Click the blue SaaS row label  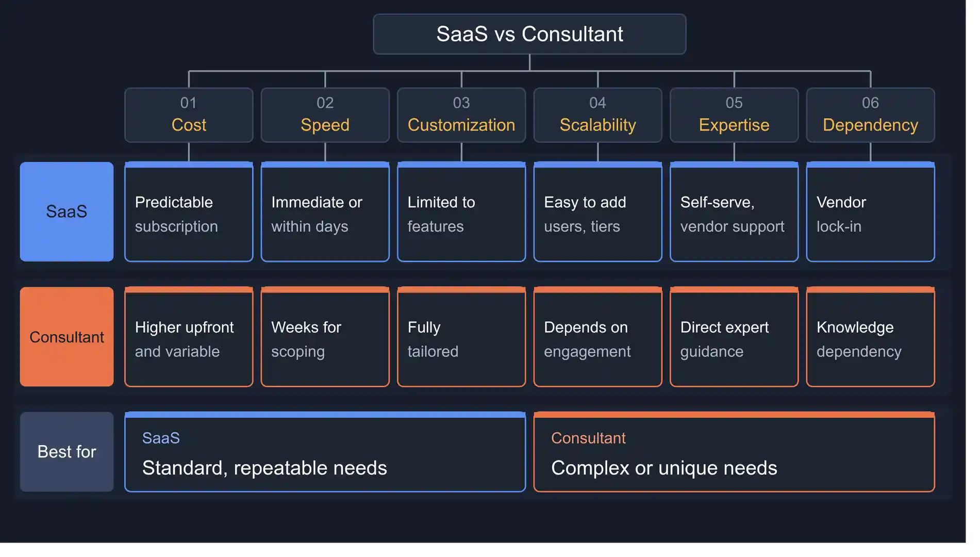tap(67, 211)
